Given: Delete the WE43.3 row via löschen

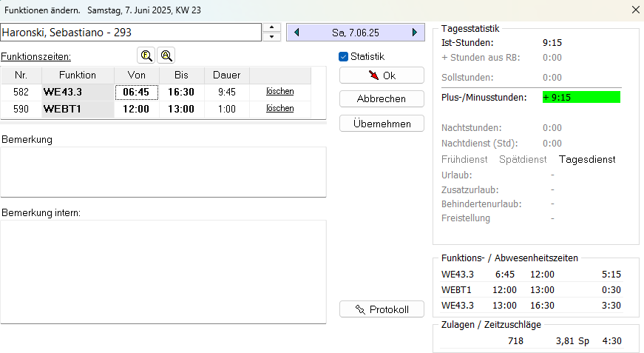Looking at the screenshot, I should tap(280, 92).
